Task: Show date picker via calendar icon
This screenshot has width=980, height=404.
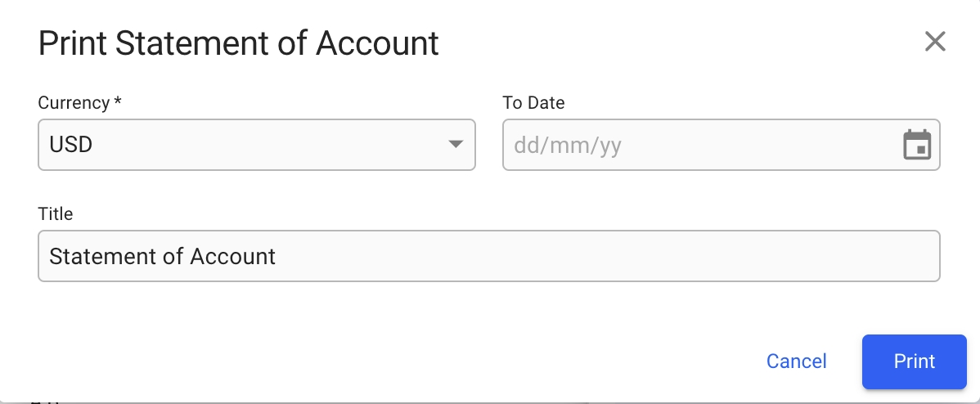Action: [917, 145]
